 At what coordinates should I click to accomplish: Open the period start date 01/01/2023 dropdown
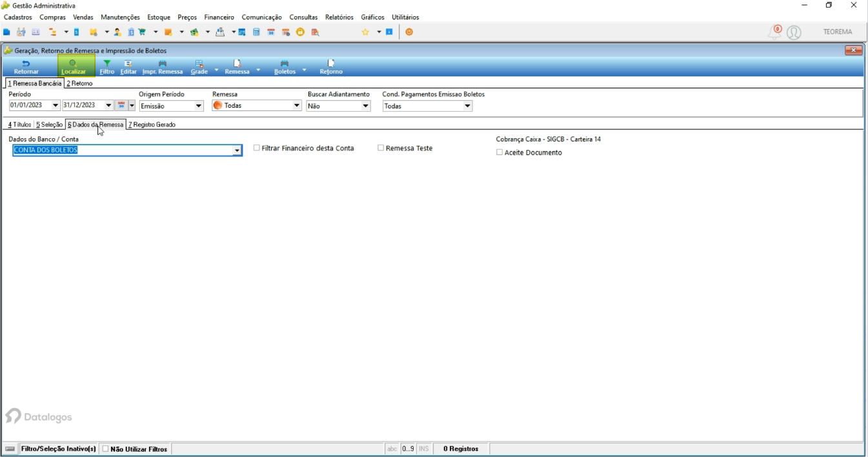point(56,105)
